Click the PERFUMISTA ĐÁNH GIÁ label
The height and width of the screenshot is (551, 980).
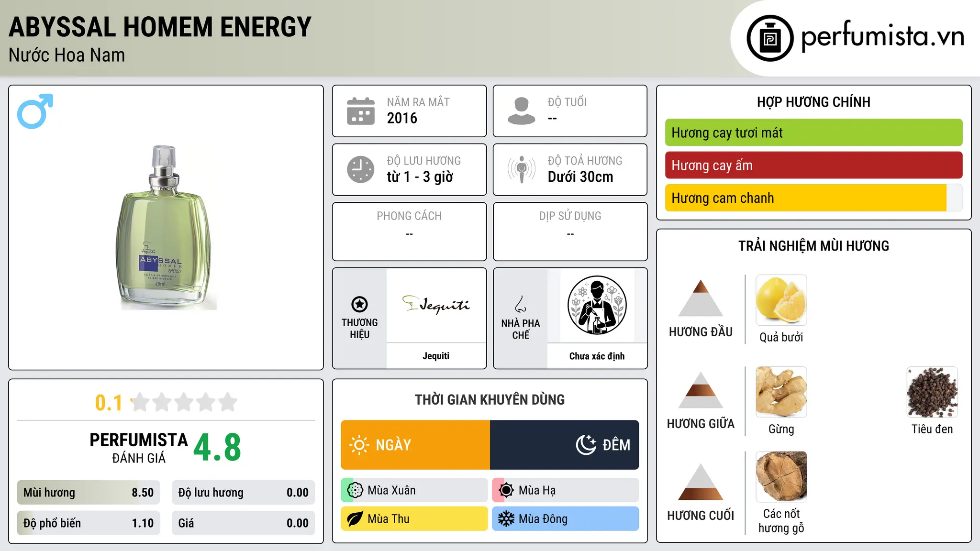coord(139,448)
